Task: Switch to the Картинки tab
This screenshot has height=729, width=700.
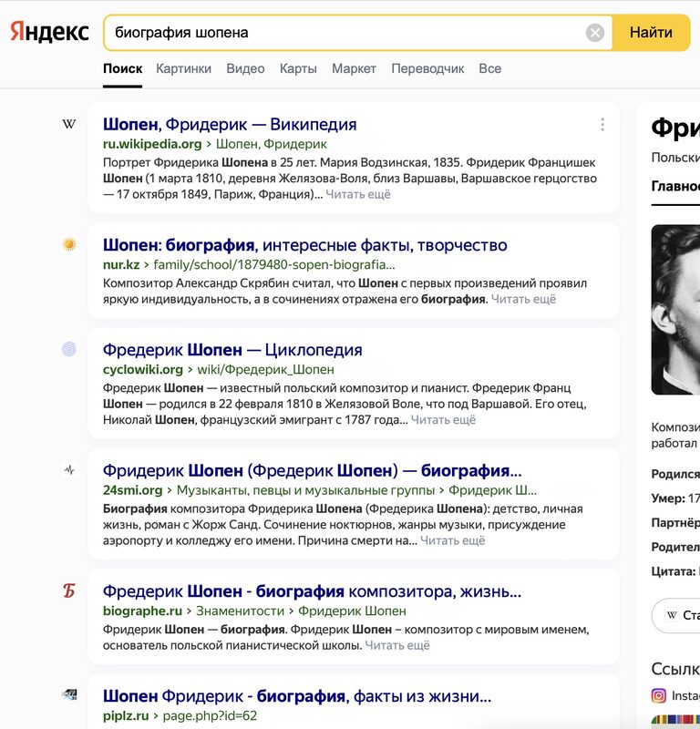Action: (x=183, y=68)
